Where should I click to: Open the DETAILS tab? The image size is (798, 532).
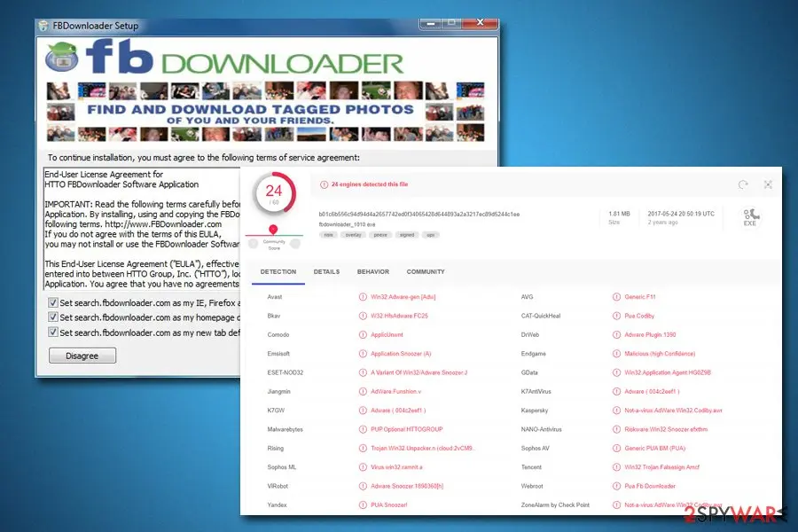(x=326, y=272)
